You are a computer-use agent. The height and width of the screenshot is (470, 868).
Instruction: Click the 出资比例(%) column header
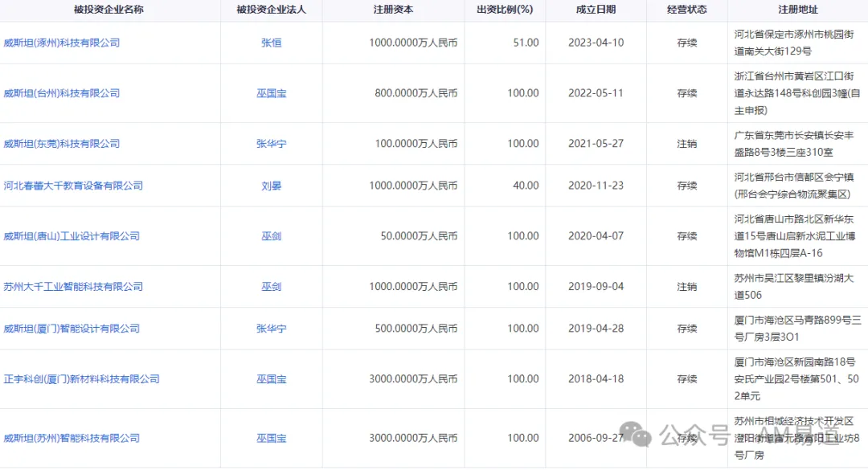[x=505, y=10]
